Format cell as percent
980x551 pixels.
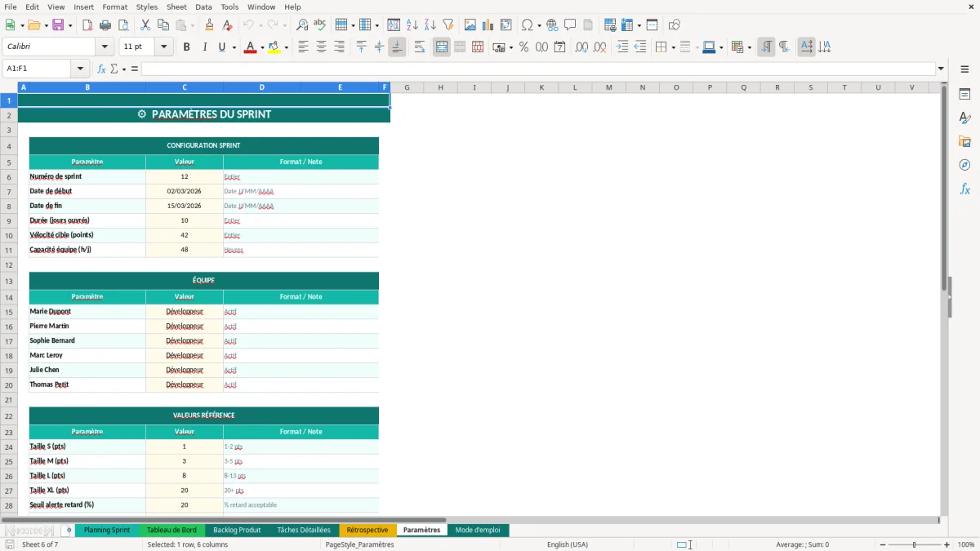(x=524, y=47)
